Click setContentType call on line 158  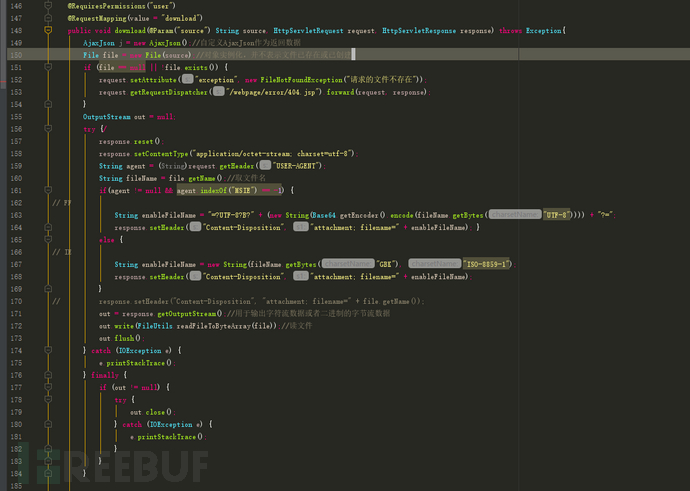coord(161,154)
